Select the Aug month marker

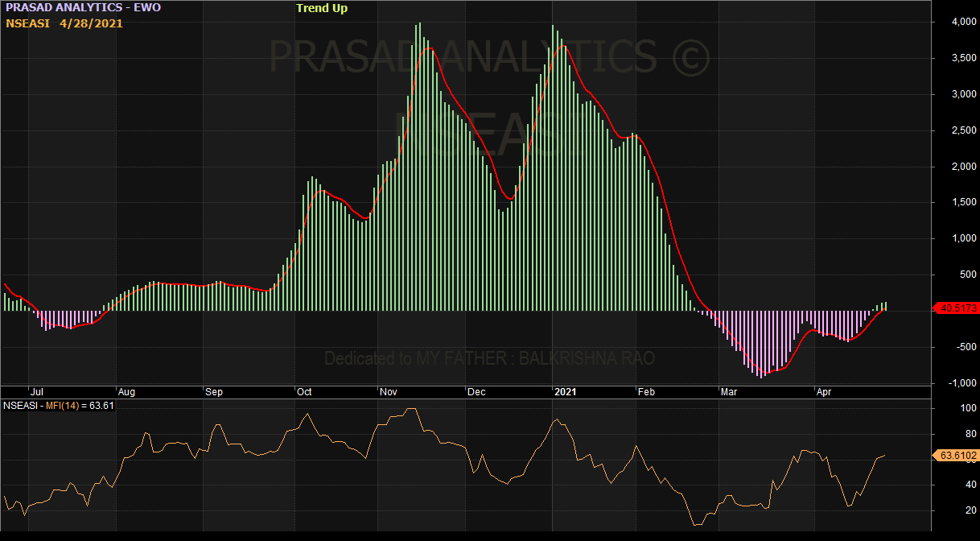pos(126,392)
